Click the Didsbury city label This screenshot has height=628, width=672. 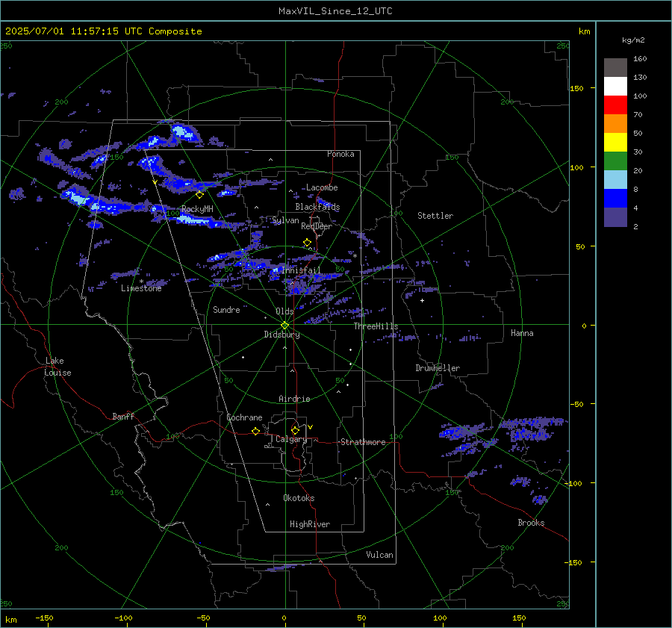(x=281, y=335)
